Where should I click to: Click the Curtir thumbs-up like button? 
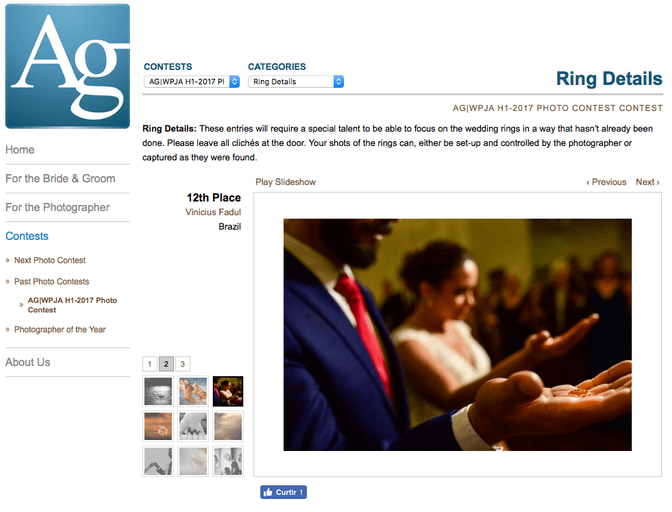tap(283, 492)
